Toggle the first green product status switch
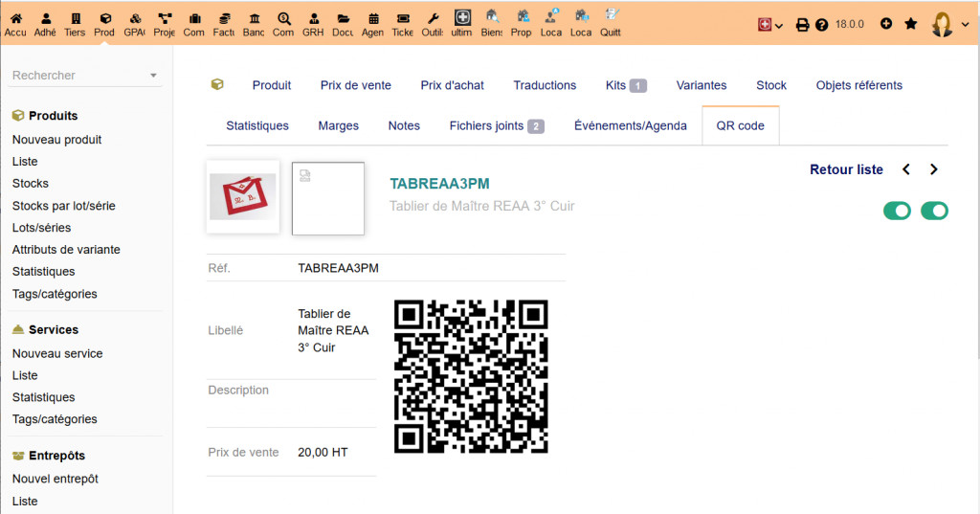The height and width of the screenshot is (514, 980). (897, 211)
